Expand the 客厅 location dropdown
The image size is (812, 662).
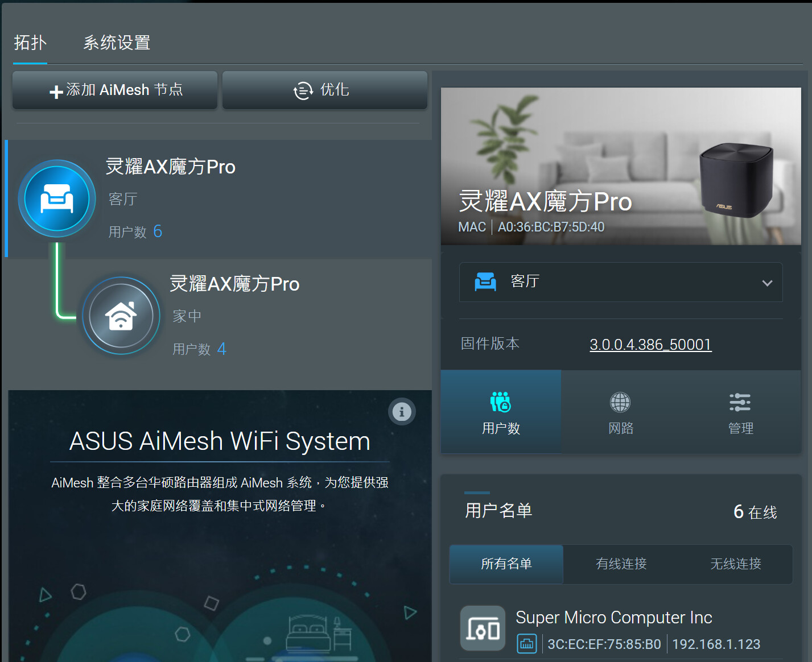[620, 282]
